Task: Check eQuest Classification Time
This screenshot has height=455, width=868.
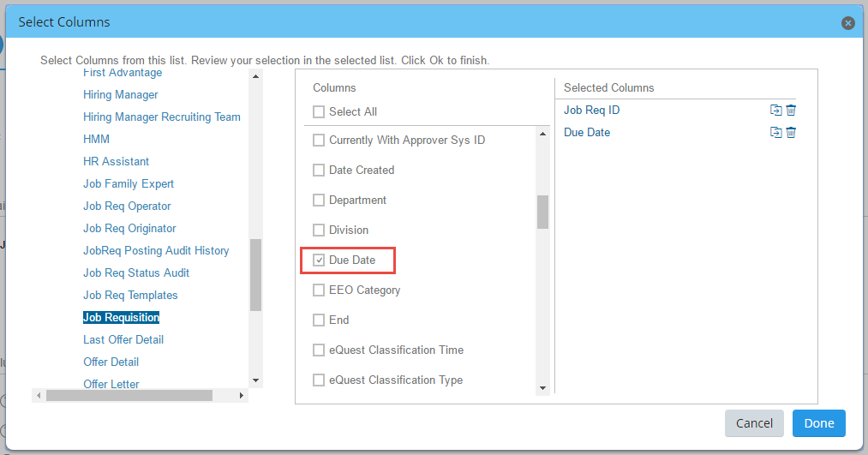Action: pos(319,350)
